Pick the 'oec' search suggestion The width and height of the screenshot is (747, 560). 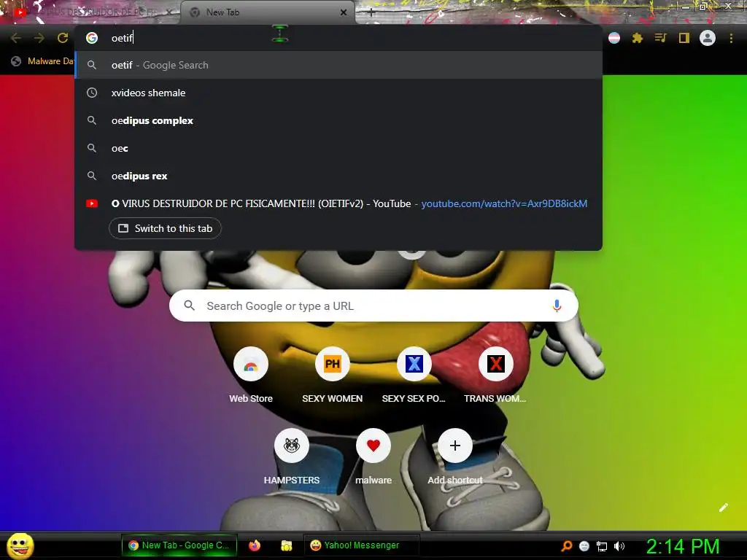pyautogui.click(x=338, y=148)
